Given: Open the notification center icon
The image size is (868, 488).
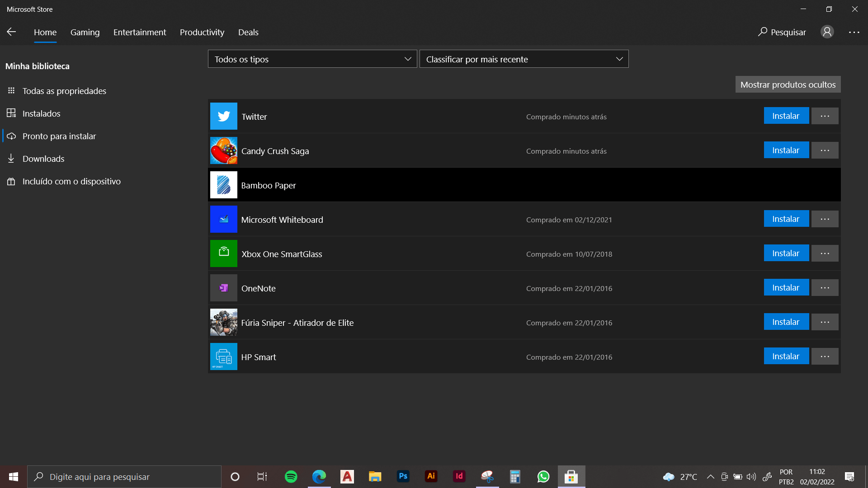Looking at the screenshot, I should pyautogui.click(x=849, y=477).
